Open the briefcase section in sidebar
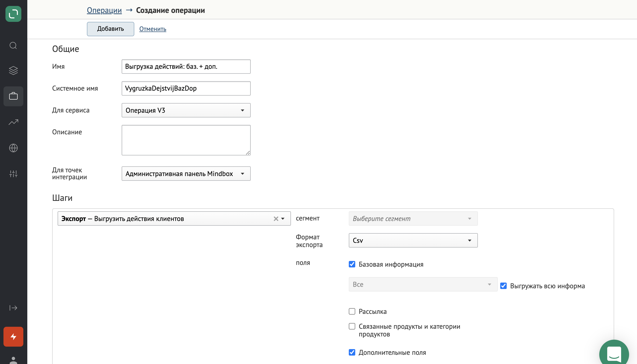The height and width of the screenshot is (364, 637). 13,96
